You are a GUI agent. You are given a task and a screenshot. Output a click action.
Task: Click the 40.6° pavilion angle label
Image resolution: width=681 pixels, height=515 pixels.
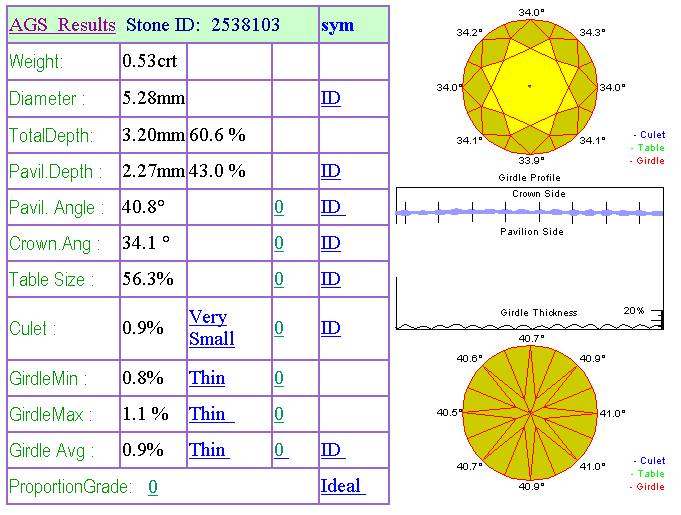[x=469, y=359]
